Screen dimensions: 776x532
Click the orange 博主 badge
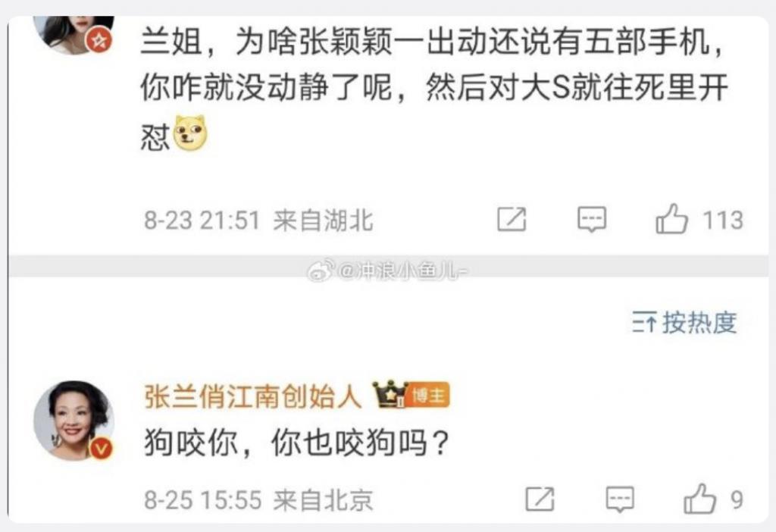pyautogui.click(x=429, y=396)
